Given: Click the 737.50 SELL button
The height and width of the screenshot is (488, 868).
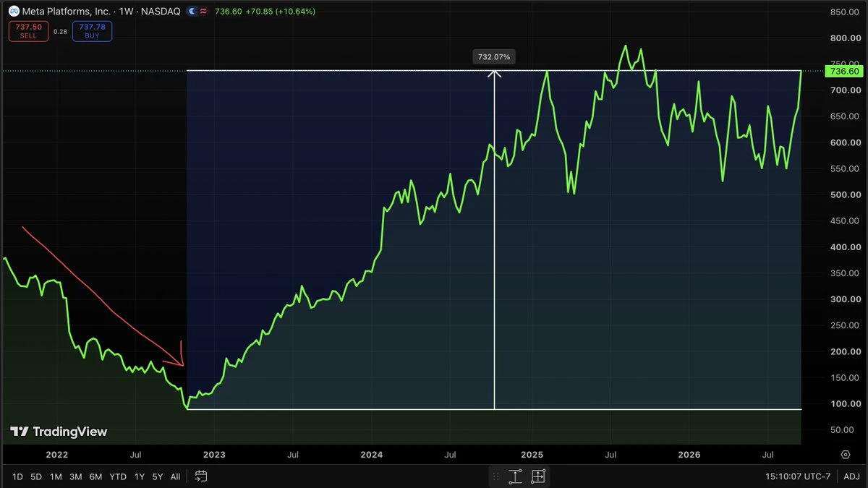Looking at the screenshot, I should tap(28, 31).
